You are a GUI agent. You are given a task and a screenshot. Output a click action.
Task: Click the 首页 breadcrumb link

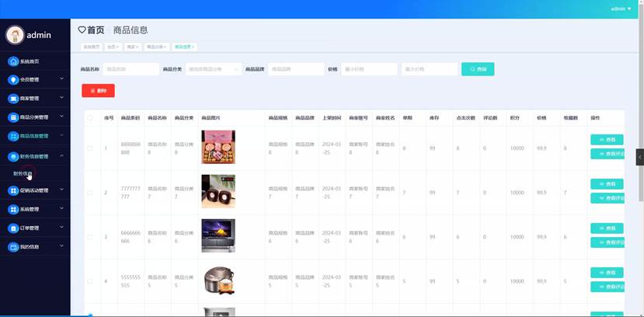pos(96,30)
